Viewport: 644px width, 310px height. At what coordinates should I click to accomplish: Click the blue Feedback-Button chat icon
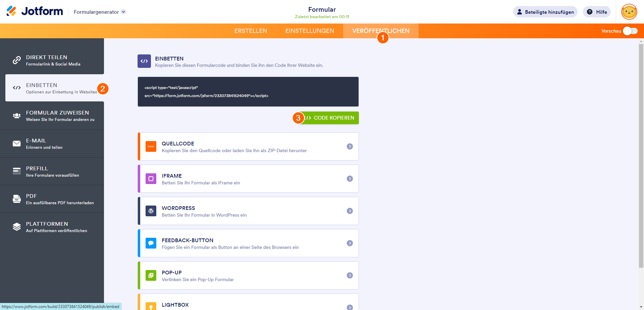pyautogui.click(x=151, y=243)
